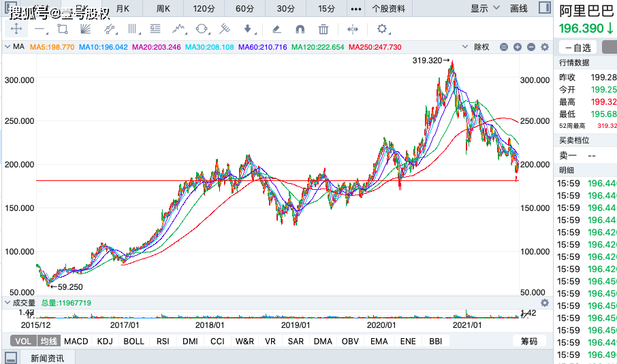Click the 59.250 low price label
Image resolution: width=617 pixels, height=364 pixels.
(x=70, y=287)
